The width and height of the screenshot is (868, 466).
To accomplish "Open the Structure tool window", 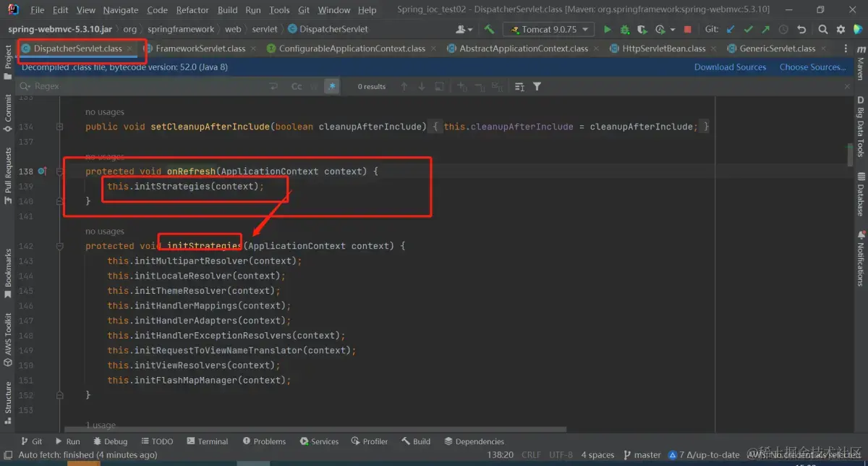I will click(8, 402).
